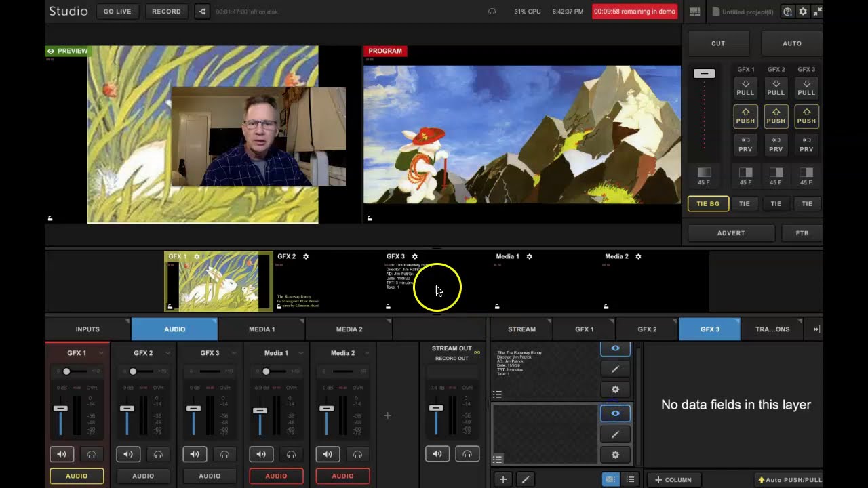Expand the Media 1 mixer channel dropdown
868x488 pixels.
pyautogui.click(x=301, y=353)
